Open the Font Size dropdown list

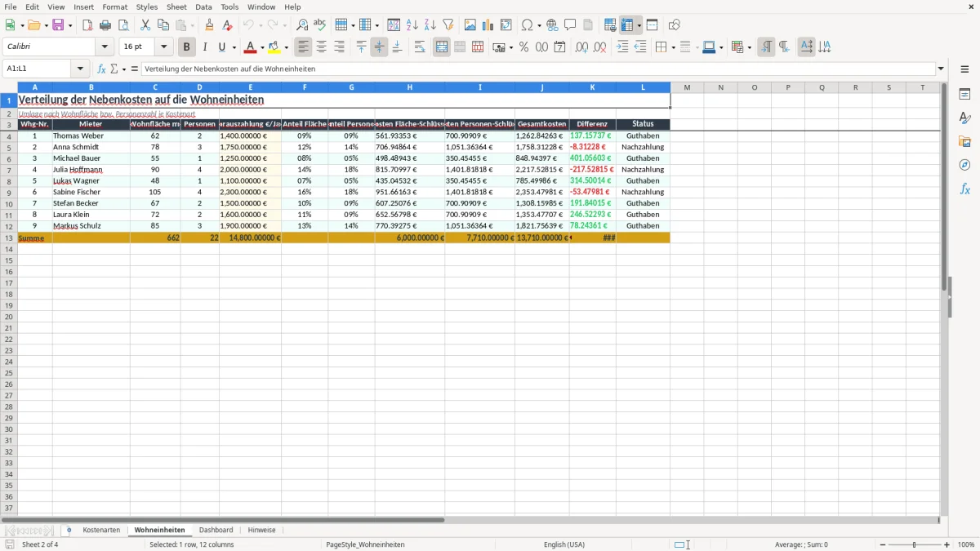coord(163,47)
